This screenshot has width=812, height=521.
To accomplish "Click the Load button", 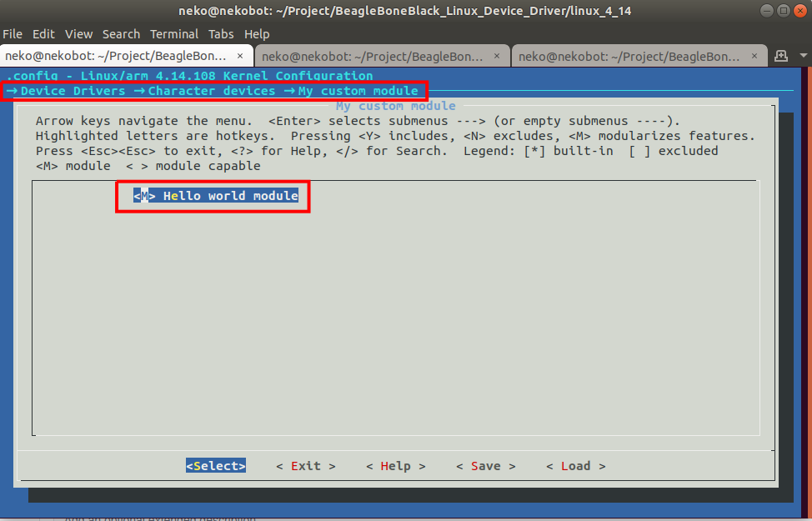I will coord(576,466).
